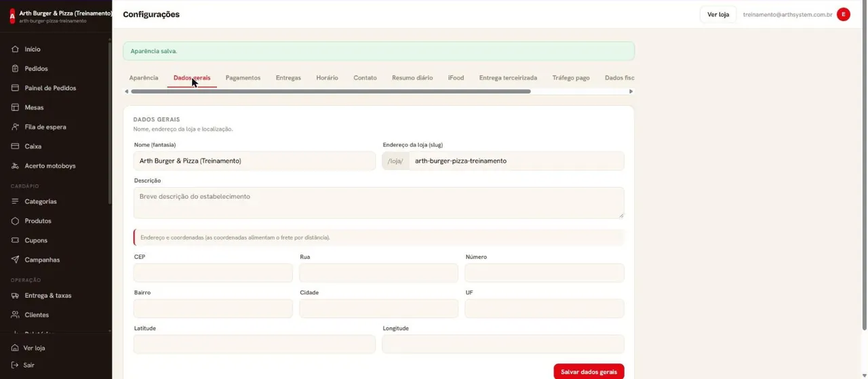
Task: Click the Campanhas paper plane icon
Action: point(15,260)
